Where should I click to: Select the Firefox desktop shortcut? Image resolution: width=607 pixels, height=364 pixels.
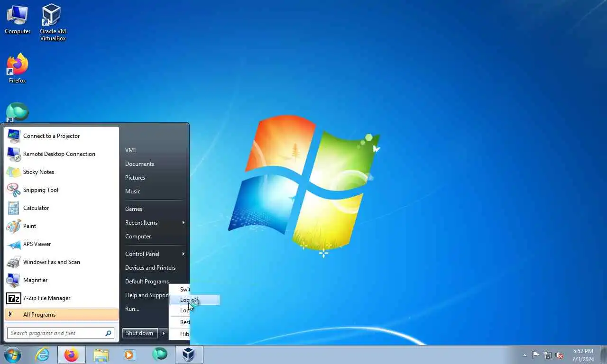(x=18, y=69)
